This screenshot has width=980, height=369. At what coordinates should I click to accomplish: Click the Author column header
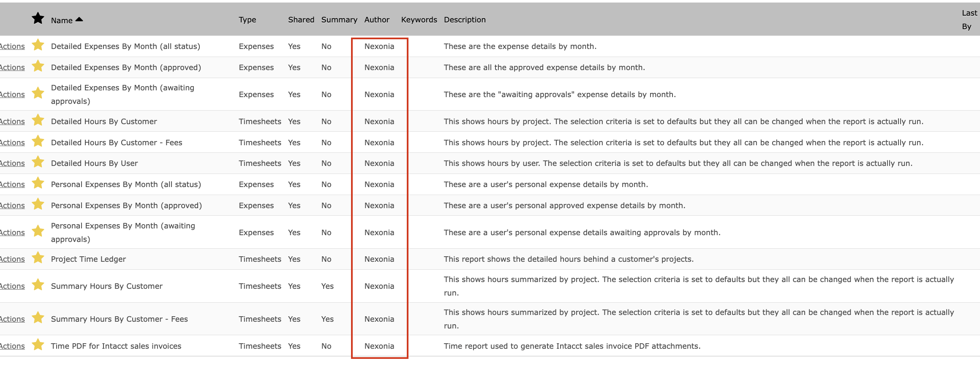click(376, 20)
